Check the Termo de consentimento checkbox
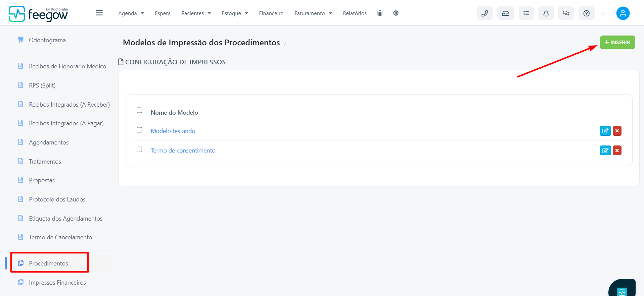The height and width of the screenshot is (296, 644). click(x=139, y=150)
